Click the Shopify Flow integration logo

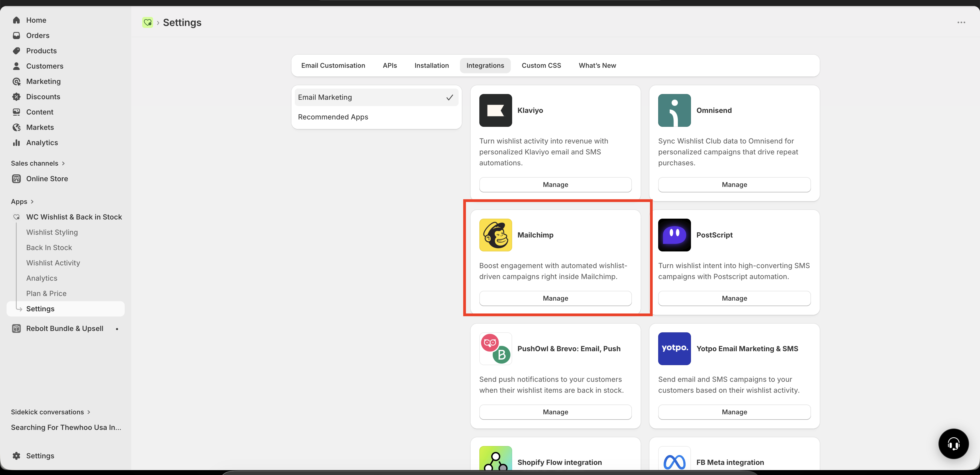click(495, 459)
